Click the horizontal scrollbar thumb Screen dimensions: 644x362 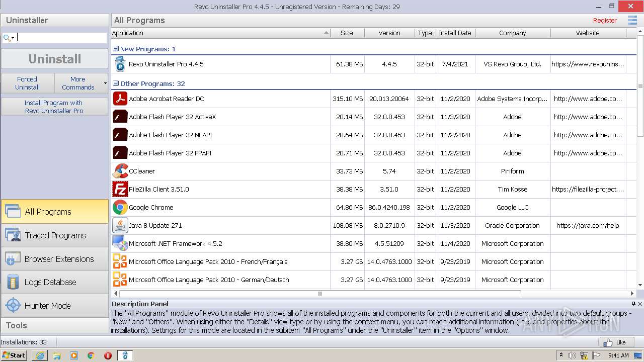coord(319,294)
